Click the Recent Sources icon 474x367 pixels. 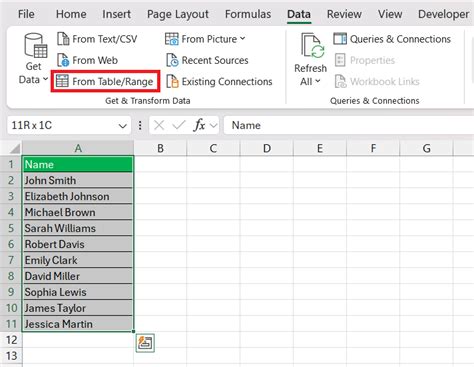coord(172,60)
